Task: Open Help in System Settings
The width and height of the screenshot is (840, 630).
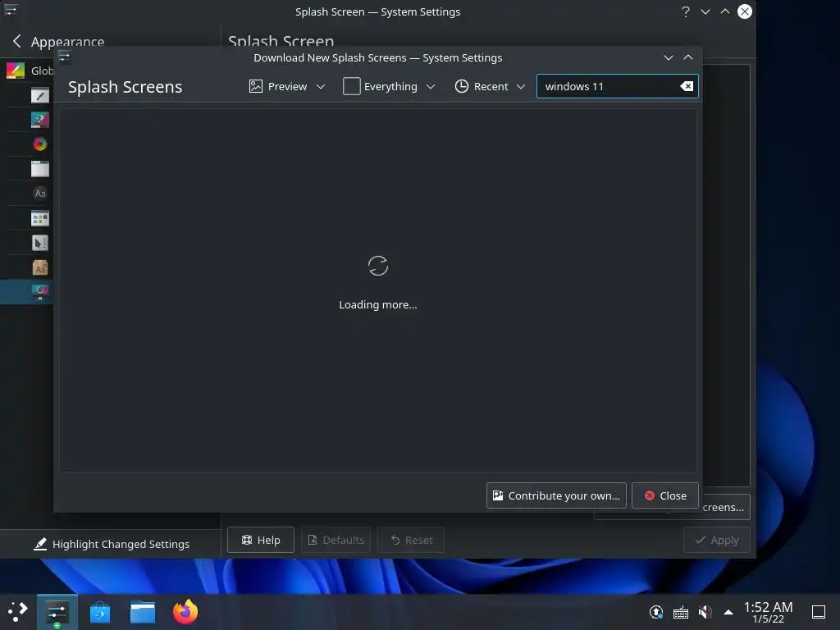Action: tap(260, 540)
